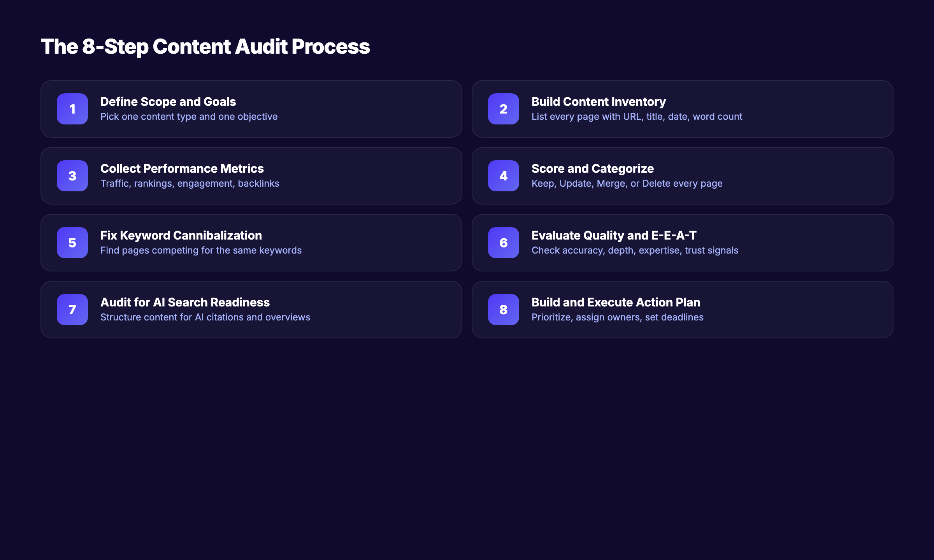Screen dimensions: 934x560
Task: Select the Define Scope and Goals heading
Action: [168, 101]
